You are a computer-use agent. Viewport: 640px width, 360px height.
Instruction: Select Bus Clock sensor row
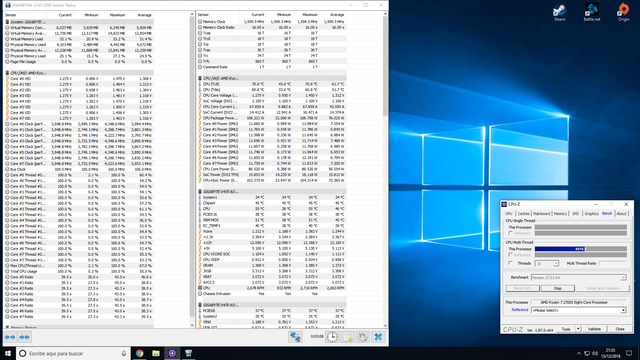coord(79,169)
